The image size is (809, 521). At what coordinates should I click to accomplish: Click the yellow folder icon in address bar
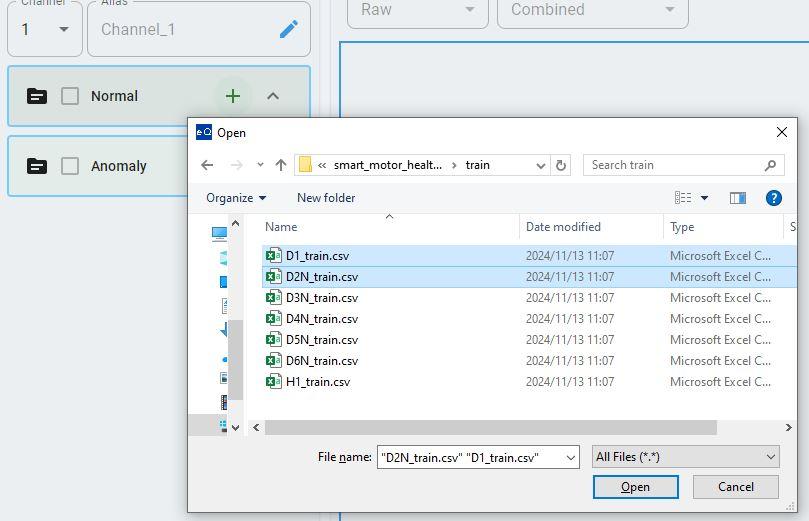305,165
